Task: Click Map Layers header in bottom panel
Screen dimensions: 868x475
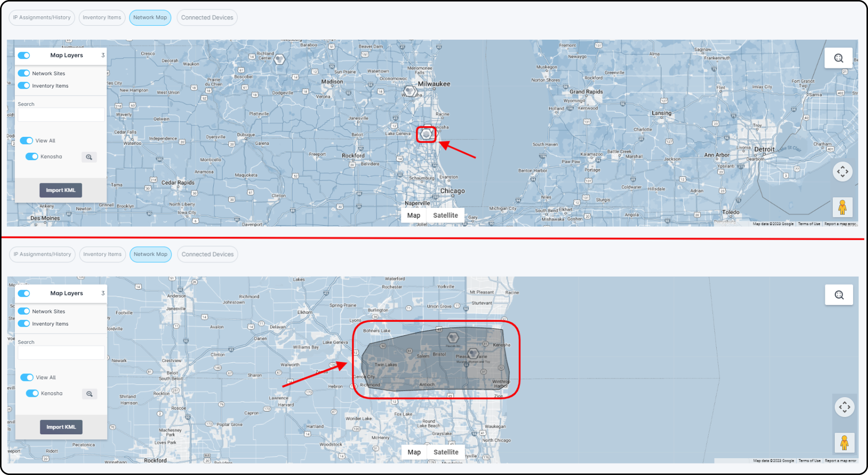Action: click(66, 294)
